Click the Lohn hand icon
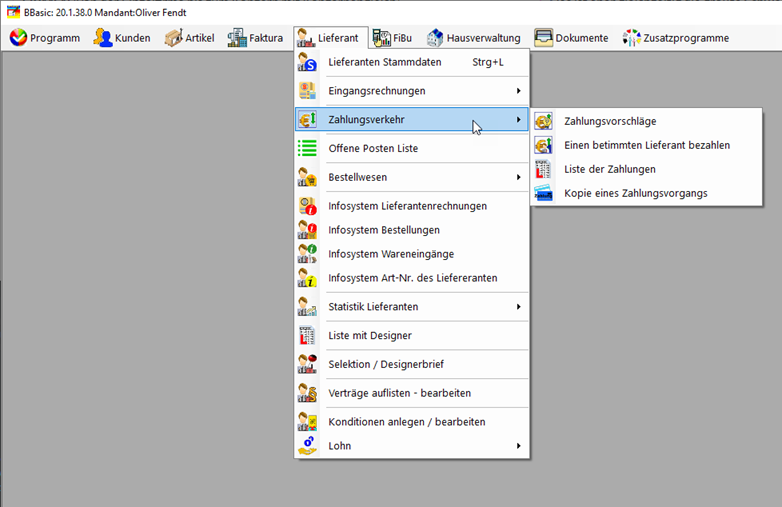This screenshot has width=782, height=507. click(307, 446)
